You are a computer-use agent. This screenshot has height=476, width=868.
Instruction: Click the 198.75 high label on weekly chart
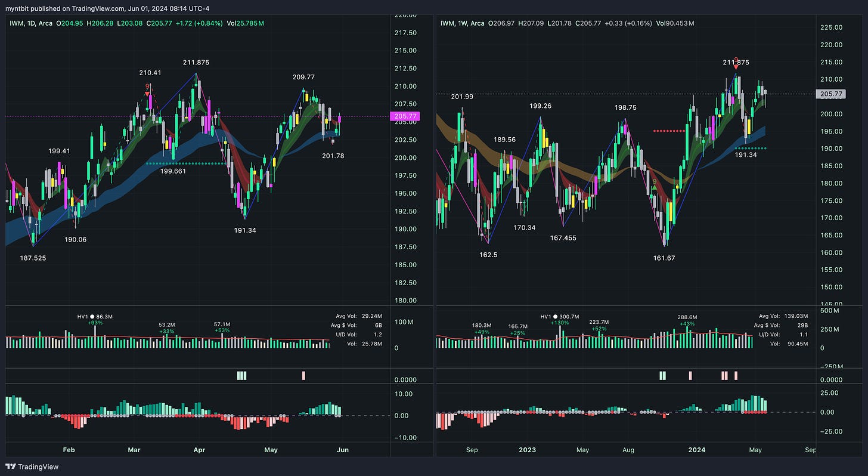(x=627, y=108)
